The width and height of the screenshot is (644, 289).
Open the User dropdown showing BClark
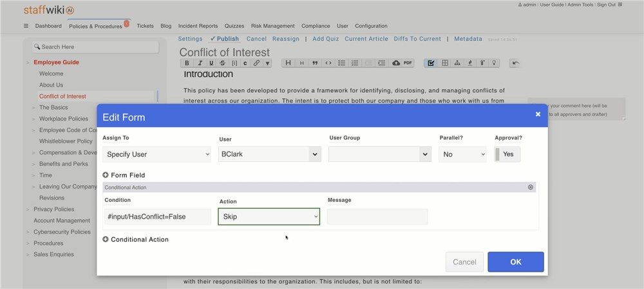pos(269,154)
